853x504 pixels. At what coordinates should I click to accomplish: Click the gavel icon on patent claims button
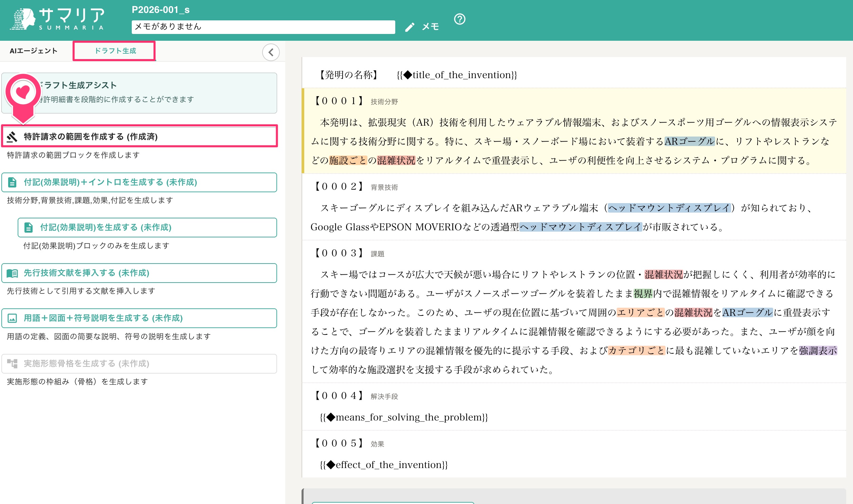[x=12, y=137]
